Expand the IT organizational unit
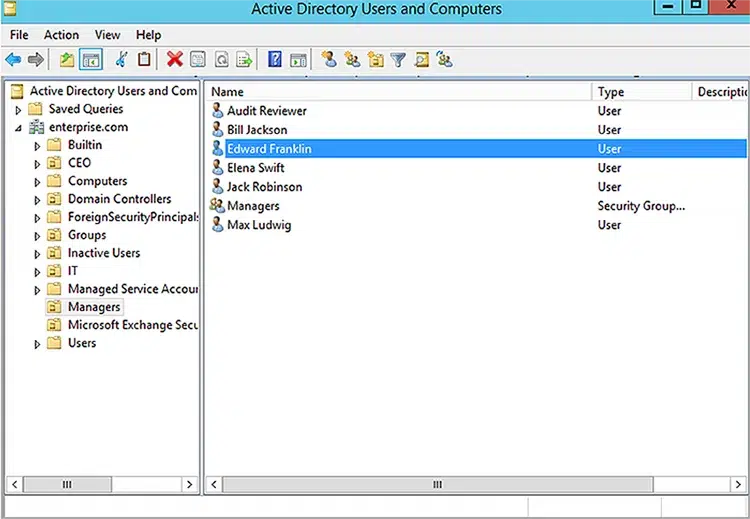Image resolution: width=750 pixels, height=519 pixels. (x=37, y=273)
